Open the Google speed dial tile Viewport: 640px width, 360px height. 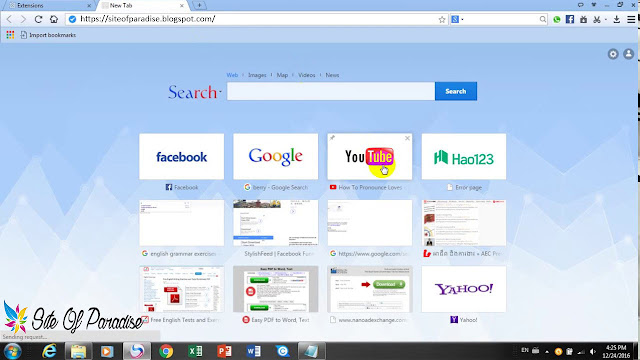click(x=276, y=156)
